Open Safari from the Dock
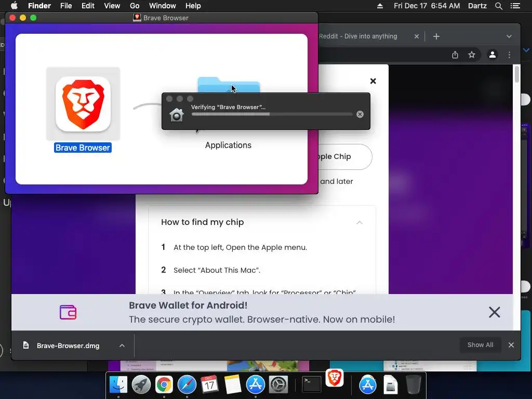The width and height of the screenshot is (532, 399). tap(187, 385)
